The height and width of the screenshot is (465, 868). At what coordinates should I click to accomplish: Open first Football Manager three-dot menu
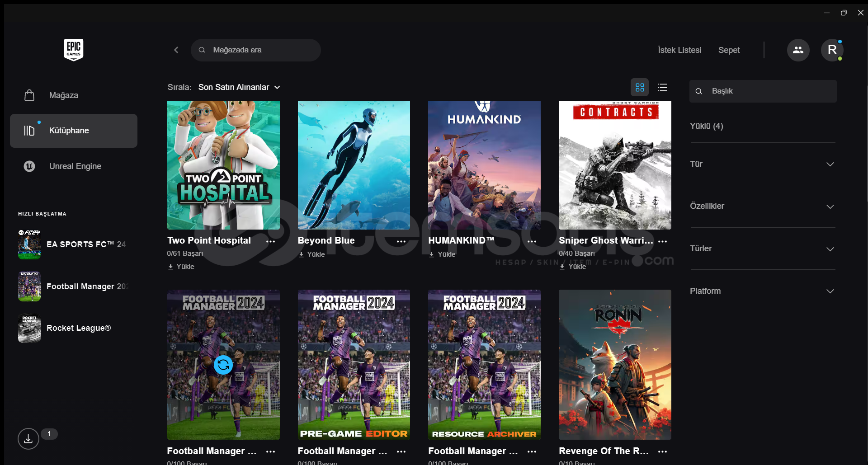270,451
